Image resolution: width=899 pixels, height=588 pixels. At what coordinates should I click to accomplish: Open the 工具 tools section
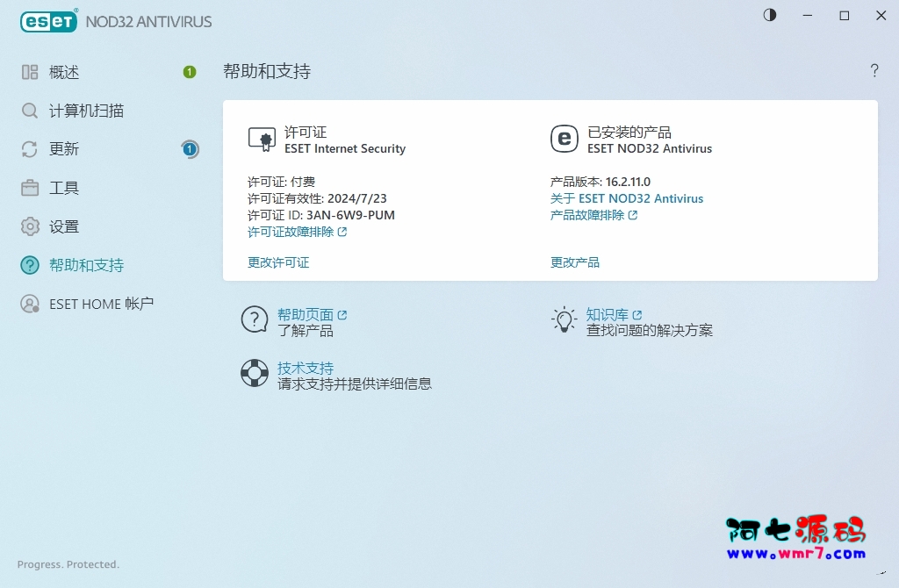(x=63, y=188)
